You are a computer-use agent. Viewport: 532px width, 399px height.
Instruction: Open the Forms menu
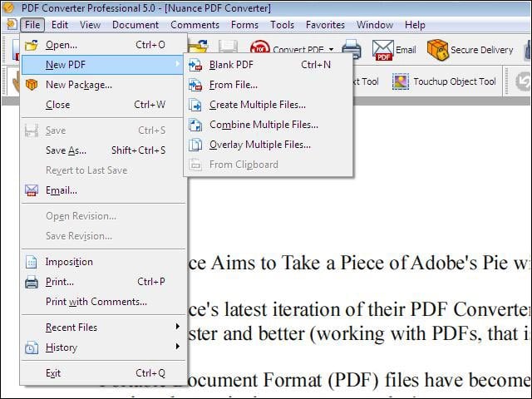tap(244, 25)
